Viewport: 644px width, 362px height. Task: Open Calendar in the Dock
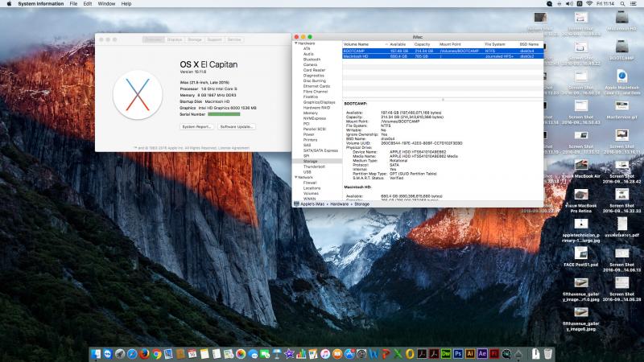(192, 354)
